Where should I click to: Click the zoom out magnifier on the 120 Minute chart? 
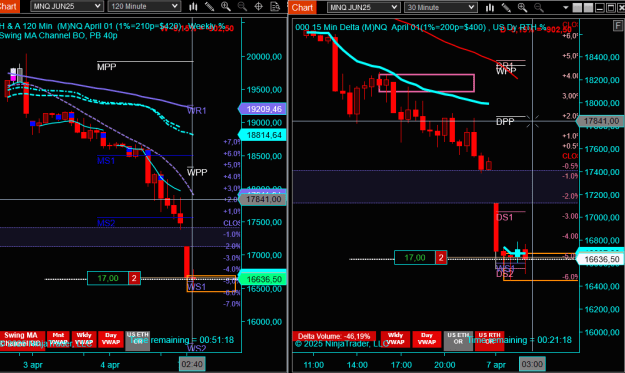[242, 6]
